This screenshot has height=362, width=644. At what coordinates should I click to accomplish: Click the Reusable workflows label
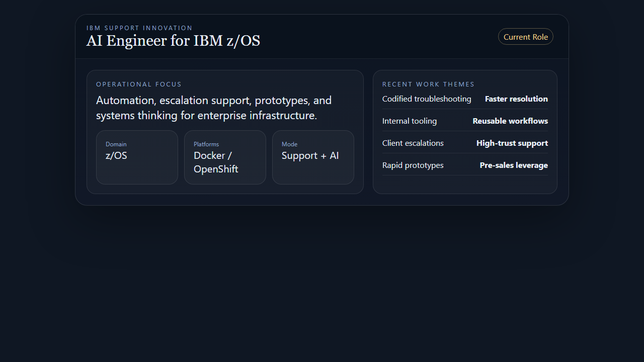click(510, 121)
